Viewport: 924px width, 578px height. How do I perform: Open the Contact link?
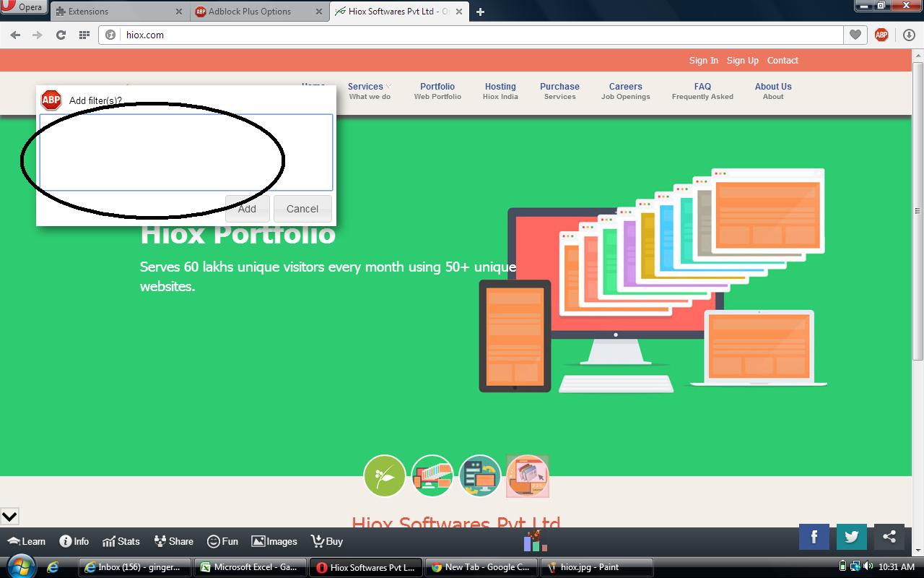click(x=783, y=61)
